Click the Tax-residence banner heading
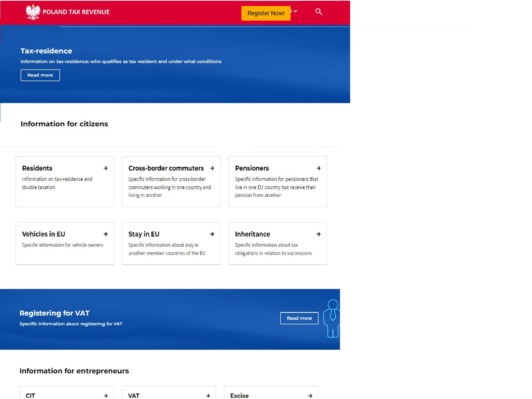 coord(46,51)
